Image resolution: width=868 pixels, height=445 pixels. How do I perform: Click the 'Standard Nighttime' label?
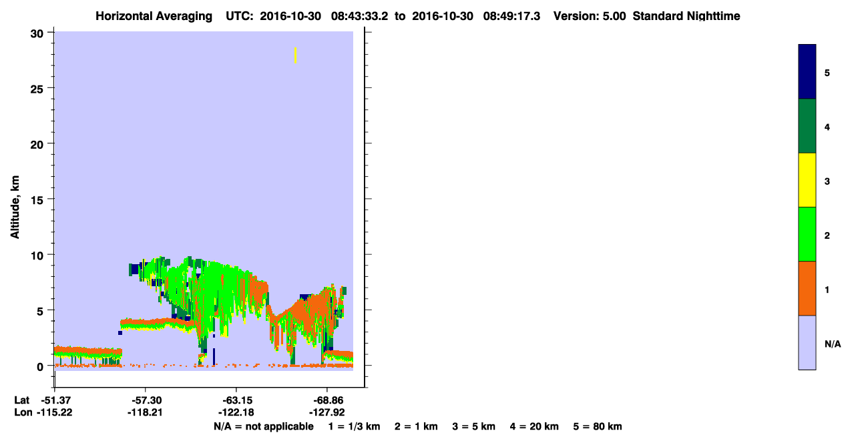pyautogui.click(x=686, y=16)
